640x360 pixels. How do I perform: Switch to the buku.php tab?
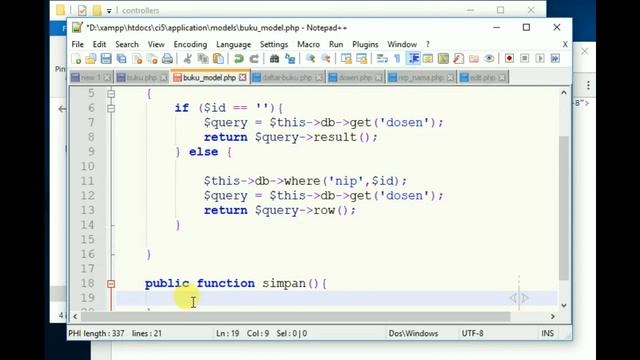[x=142, y=78]
